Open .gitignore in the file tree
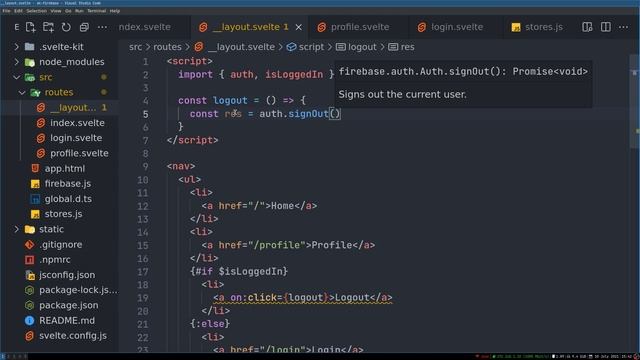This screenshot has height=360, width=640. pyautogui.click(x=59, y=244)
